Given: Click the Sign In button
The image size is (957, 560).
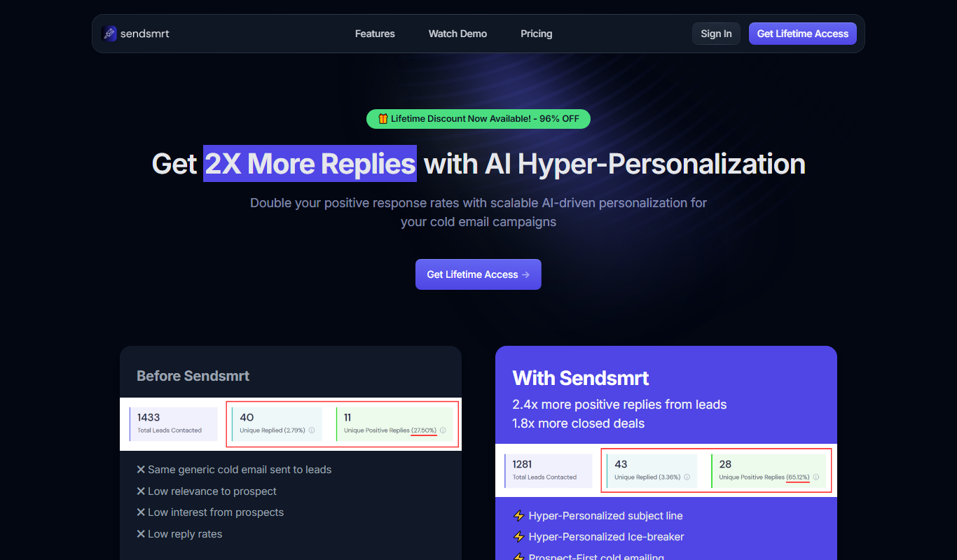Looking at the screenshot, I should [716, 34].
